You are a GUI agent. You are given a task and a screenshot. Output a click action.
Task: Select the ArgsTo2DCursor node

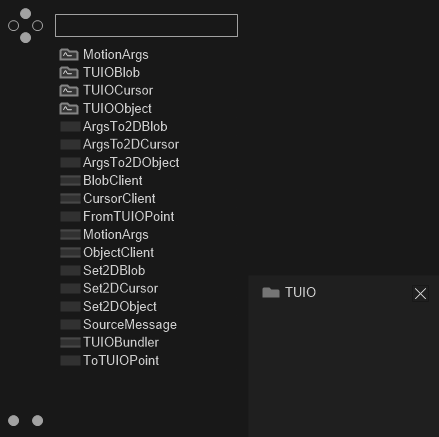131,145
